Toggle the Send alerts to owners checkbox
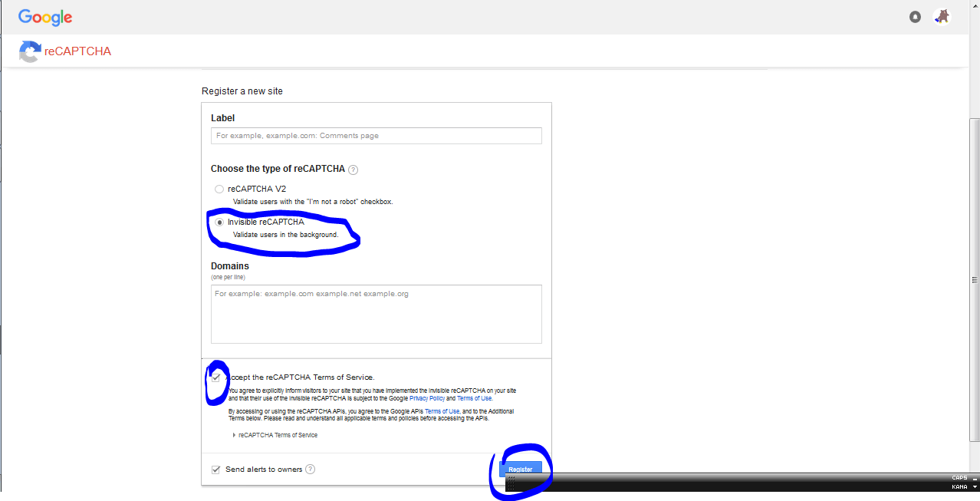980x501 pixels. [216, 470]
